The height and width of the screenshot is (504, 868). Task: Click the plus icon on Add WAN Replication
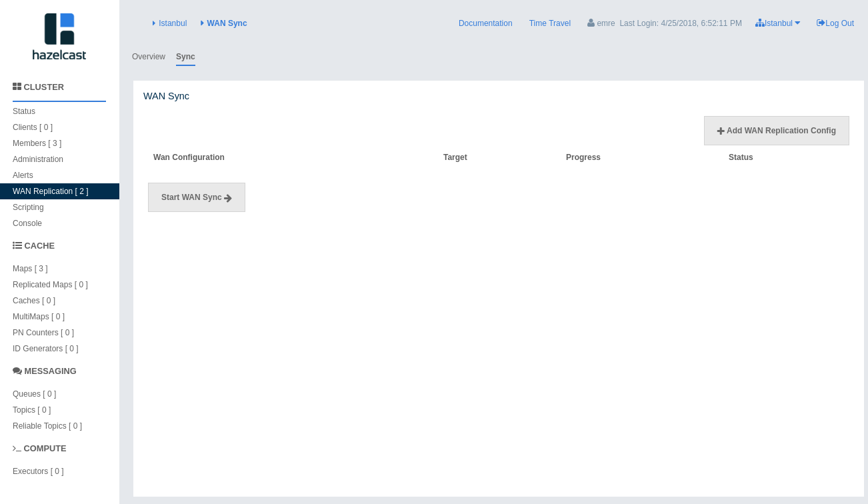(x=721, y=131)
